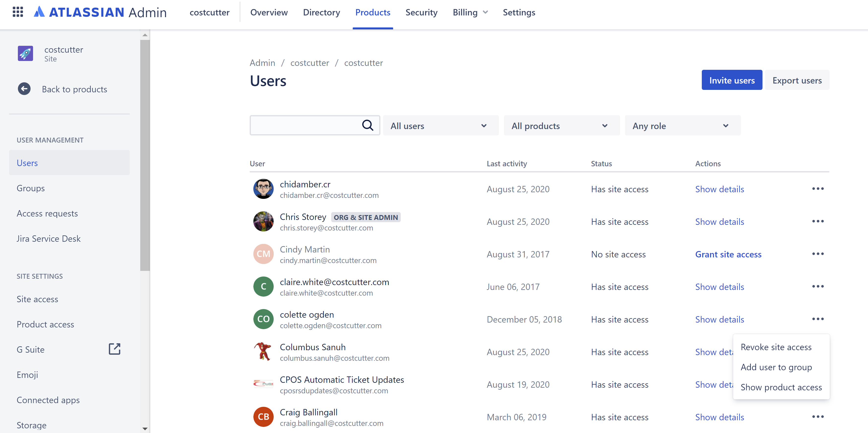The image size is (868, 433).
Task: Click the sidebar scroll down arrow
Action: (x=145, y=429)
